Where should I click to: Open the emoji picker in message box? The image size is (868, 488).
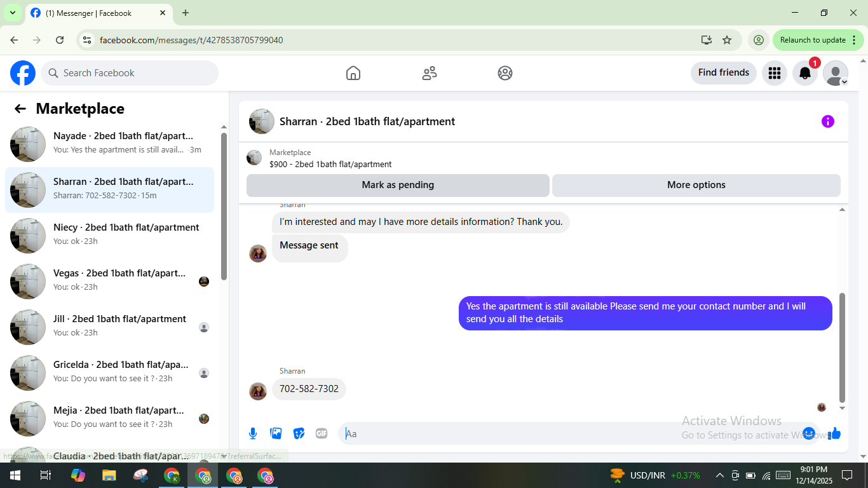pos(809,433)
